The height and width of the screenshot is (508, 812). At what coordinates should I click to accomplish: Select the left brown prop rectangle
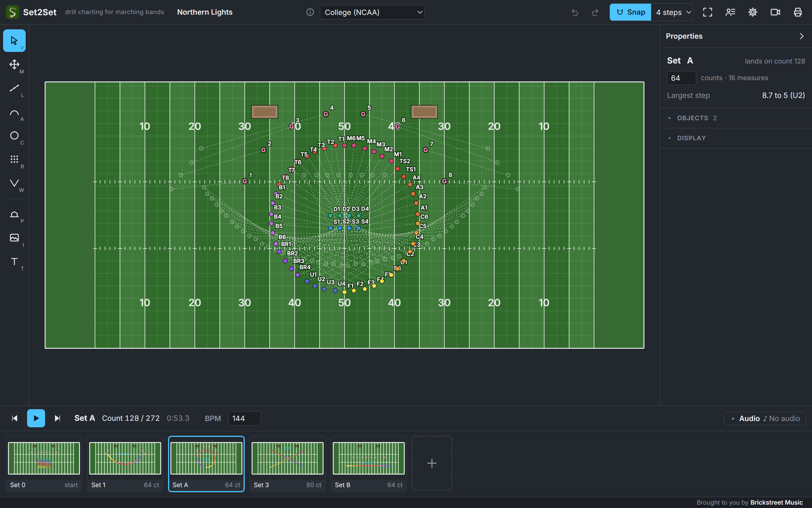click(265, 112)
